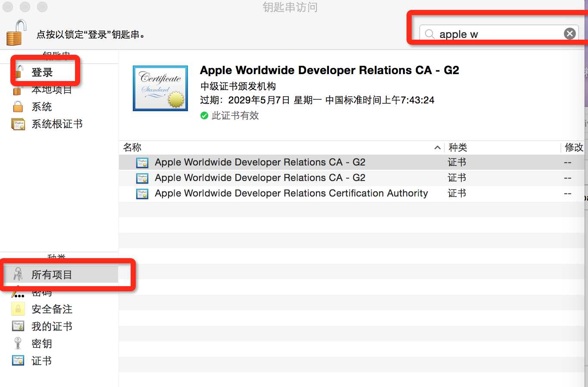Viewport: 588px width, 387px height.
Task: Select the 安全备注 category
Action: coord(52,309)
